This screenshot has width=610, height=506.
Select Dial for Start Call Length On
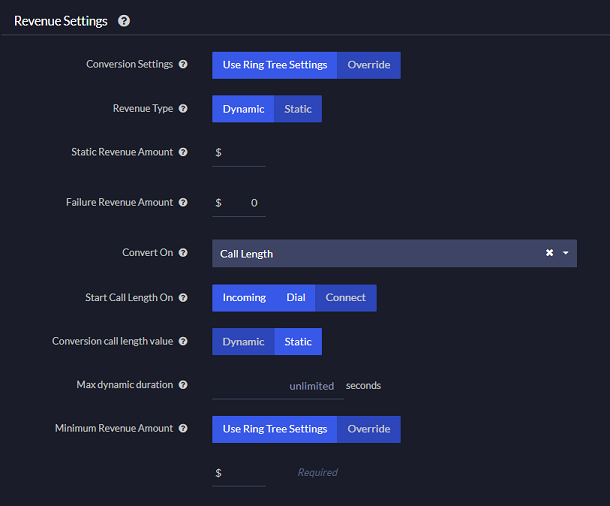tap(296, 298)
